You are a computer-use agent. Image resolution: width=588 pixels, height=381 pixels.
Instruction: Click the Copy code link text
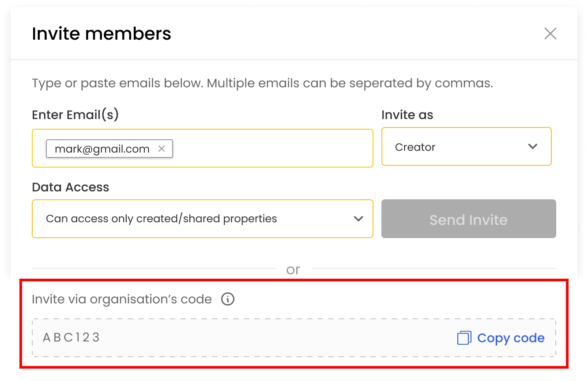pyautogui.click(x=511, y=338)
